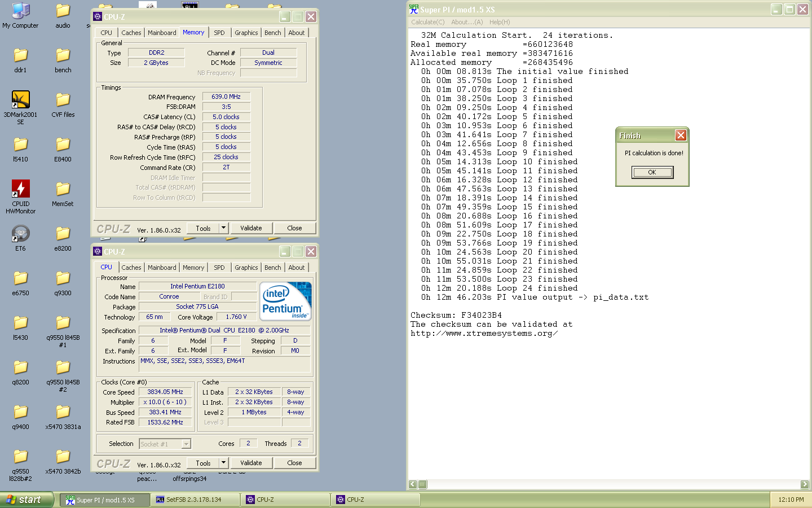The height and width of the screenshot is (508, 812).
Task: Open the bench folder icon
Action: pyautogui.click(x=63, y=56)
